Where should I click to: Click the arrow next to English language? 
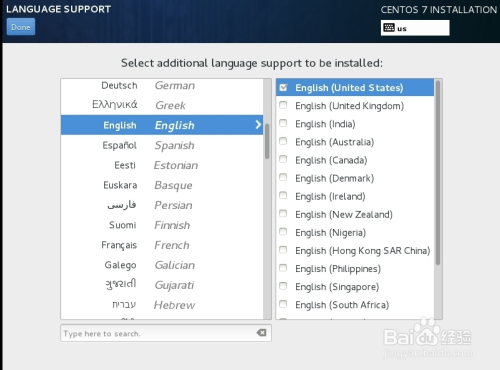pos(258,125)
